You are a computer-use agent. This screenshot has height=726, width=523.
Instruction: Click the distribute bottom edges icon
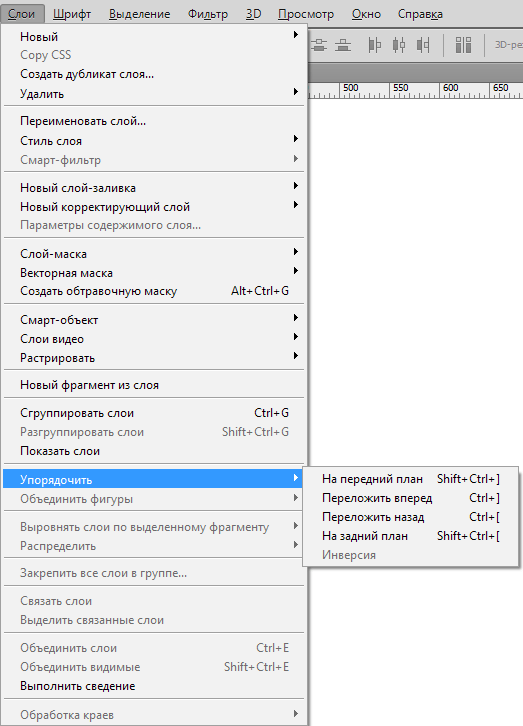[x=342, y=45]
